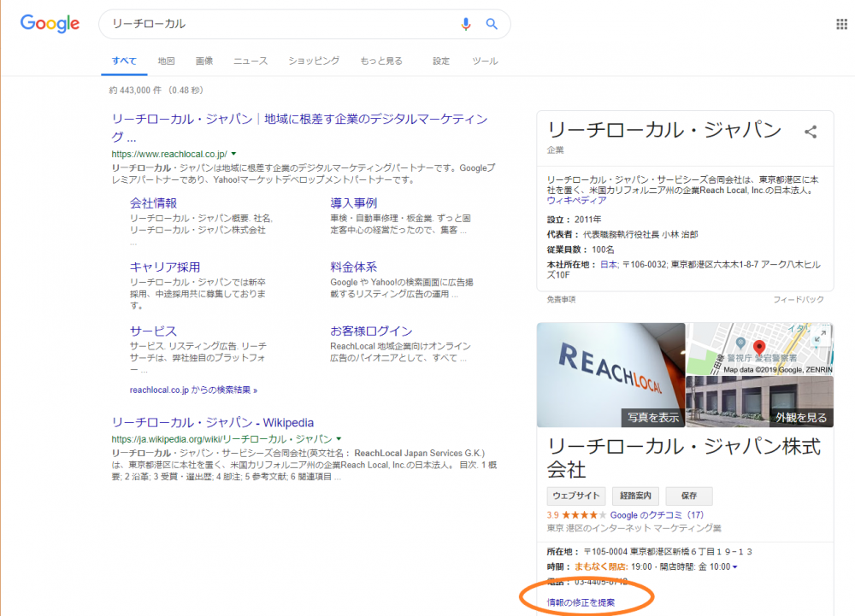Open 写真を表示 ReachLocal photo

pos(610,375)
